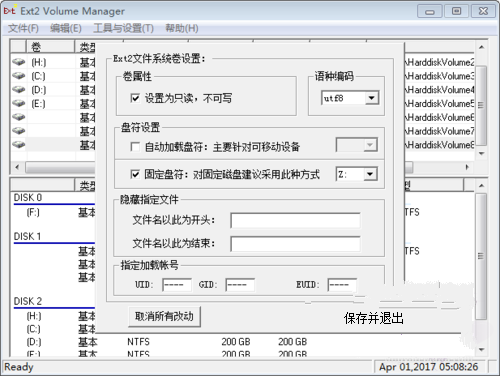Open the Z: drive letter dropdown
Screen dimensions: 500x376
(x=370, y=174)
